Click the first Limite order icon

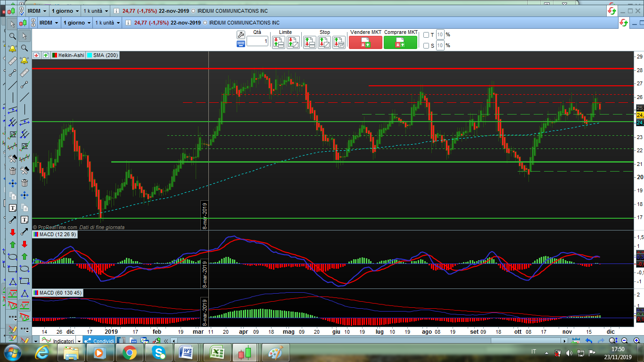279,42
